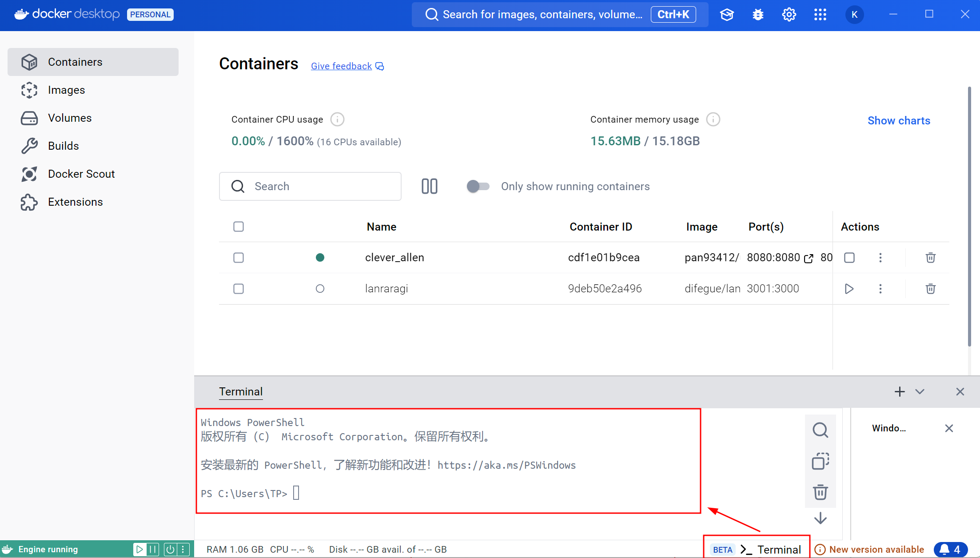Click the terminal search magnifier icon
This screenshot has height=558, width=980.
pyautogui.click(x=820, y=430)
